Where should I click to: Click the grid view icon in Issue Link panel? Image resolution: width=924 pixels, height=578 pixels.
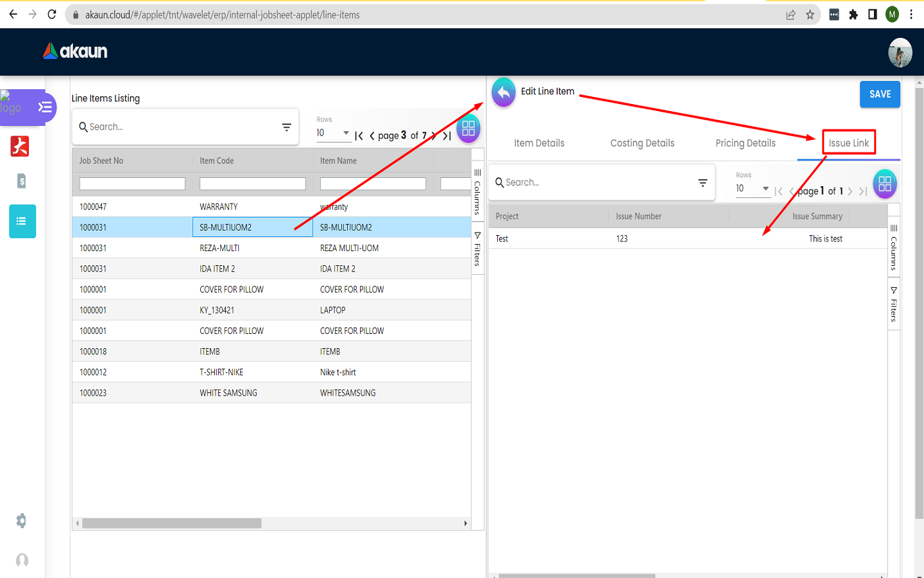[x=884, y=184]
